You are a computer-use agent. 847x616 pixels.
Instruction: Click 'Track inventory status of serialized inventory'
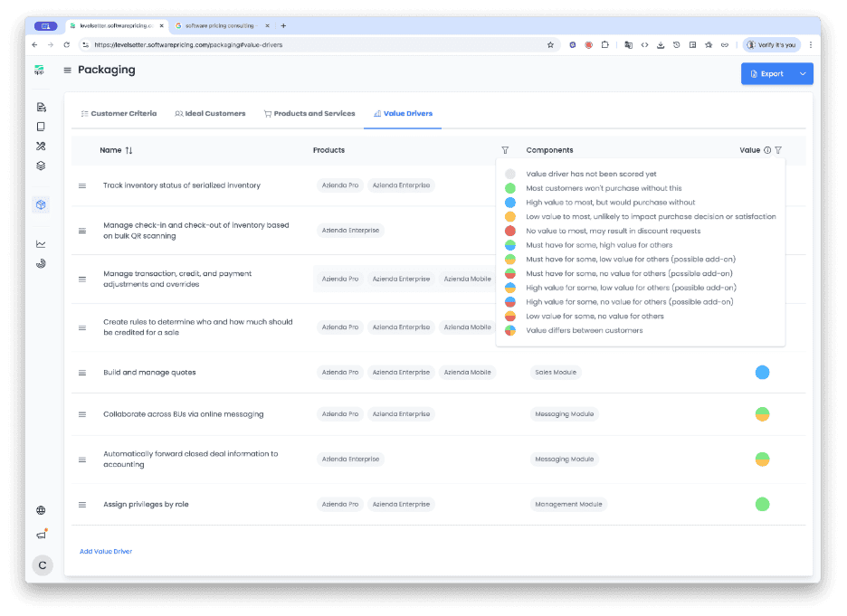[182, 185]
